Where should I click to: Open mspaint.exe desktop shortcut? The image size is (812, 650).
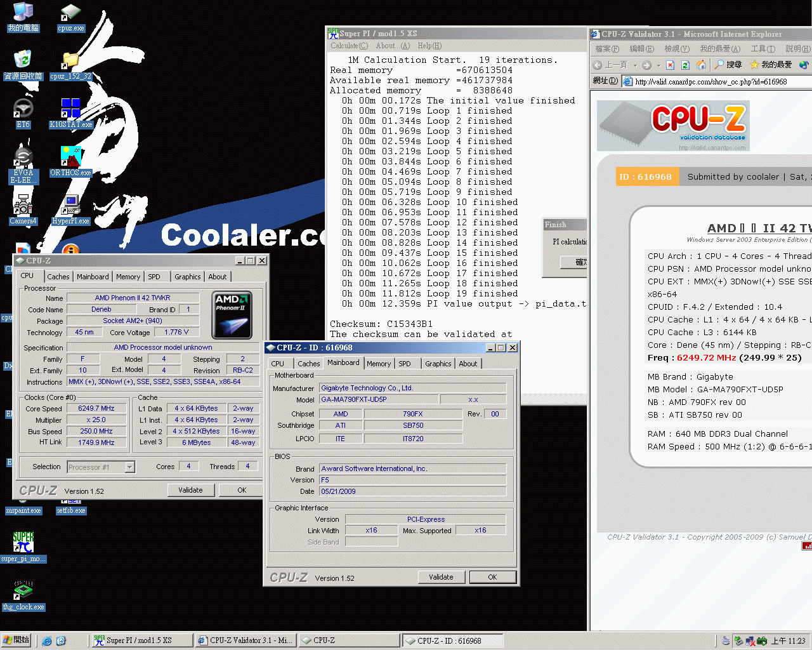tap(23, 510)
